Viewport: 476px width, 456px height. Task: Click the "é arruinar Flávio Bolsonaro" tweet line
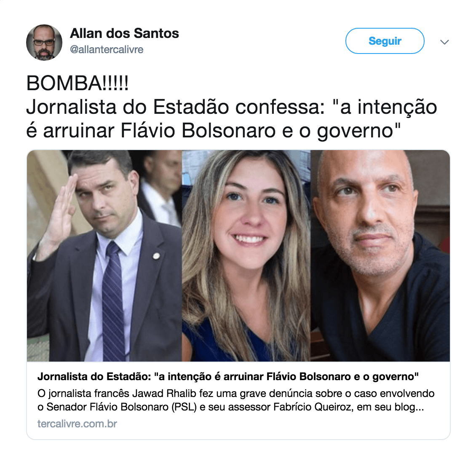[214, 131]
